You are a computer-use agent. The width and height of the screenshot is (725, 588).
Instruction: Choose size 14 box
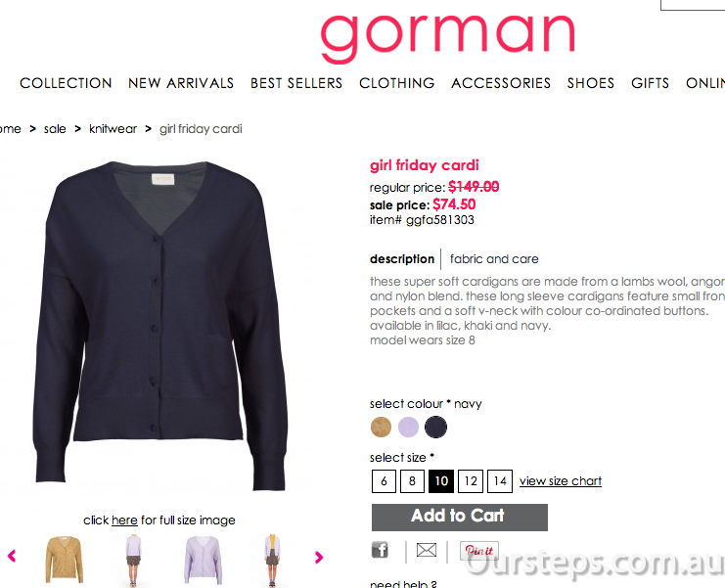(500, 481)
